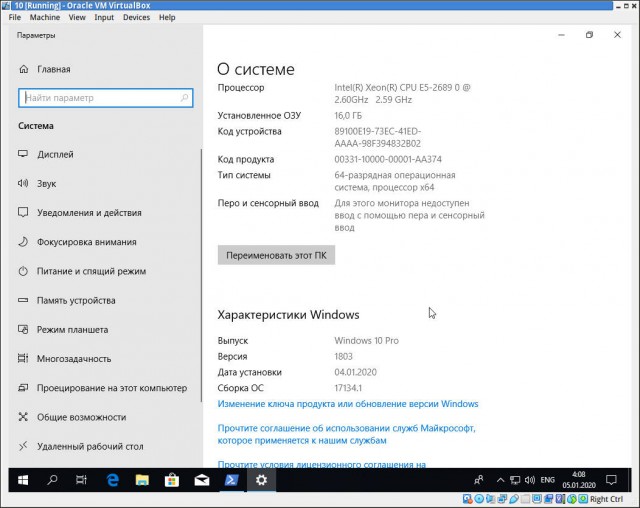Open taskbar search magnifier
The image size is (640, 508).
(x=52, y=480)
